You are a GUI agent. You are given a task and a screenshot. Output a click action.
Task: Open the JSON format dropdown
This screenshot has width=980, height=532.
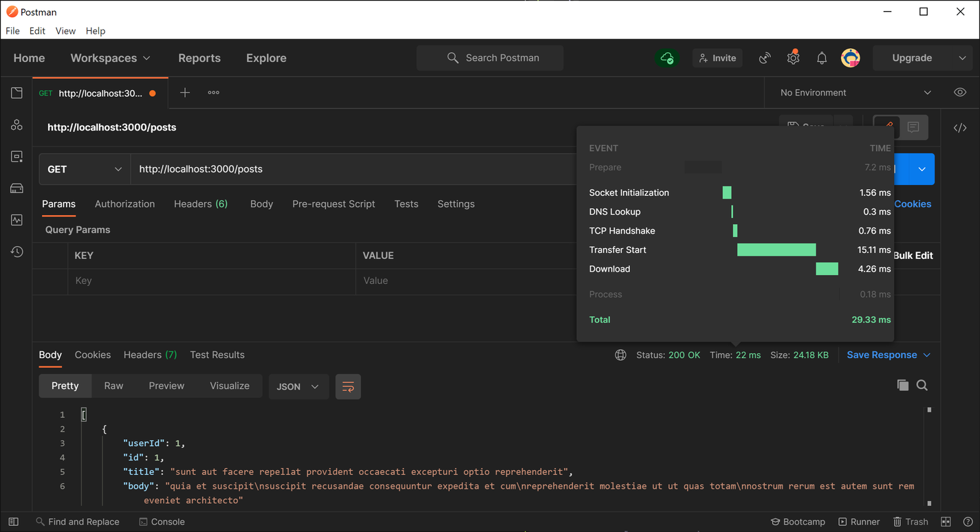(x=298, y=386)
